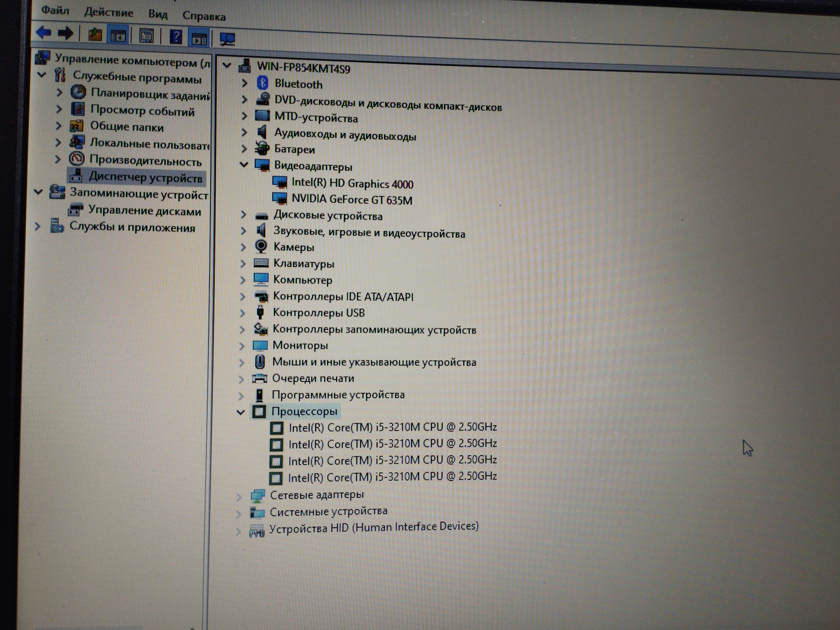Select Программные устройства category
Viewport: 840px width, 630px height.
(x=338, y=395)
